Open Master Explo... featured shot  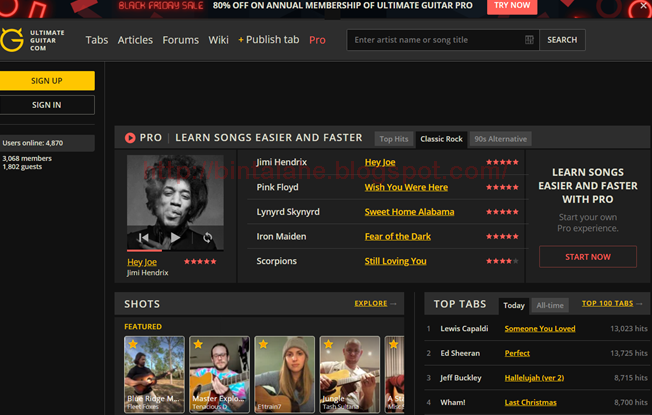[220, 374]
